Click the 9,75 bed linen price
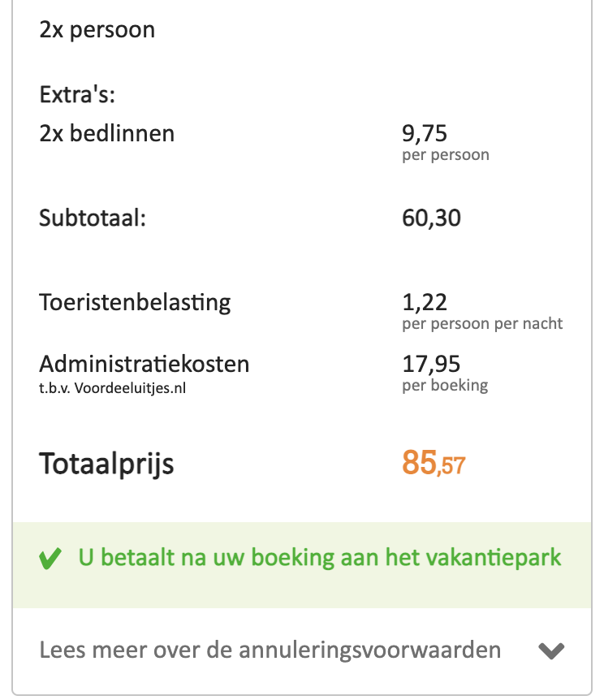 [x=424, y=133]
